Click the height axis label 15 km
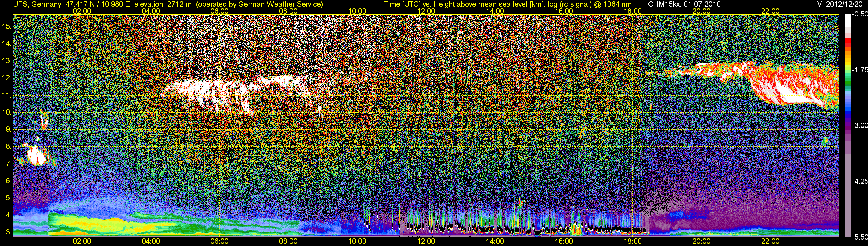 coord(6,26)
